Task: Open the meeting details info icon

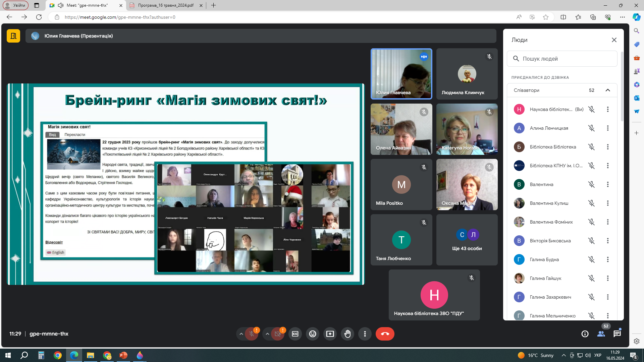Action: coord(585,334)
